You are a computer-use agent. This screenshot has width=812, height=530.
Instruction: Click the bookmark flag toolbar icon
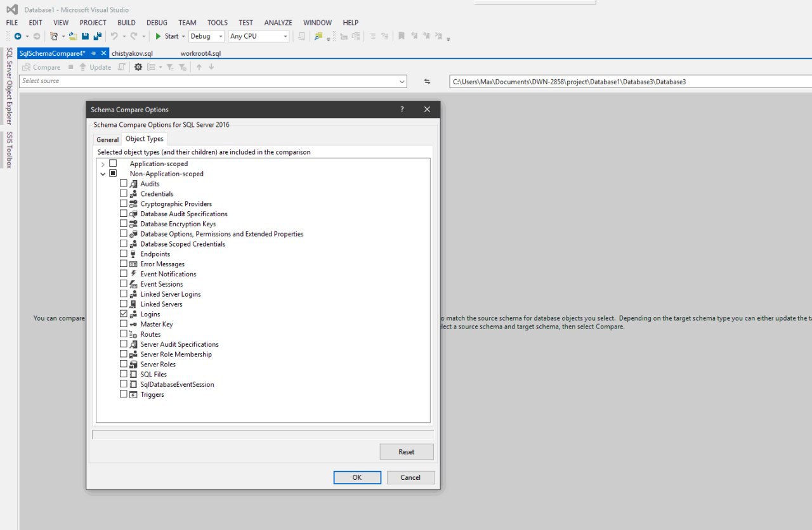coord(401,36)
